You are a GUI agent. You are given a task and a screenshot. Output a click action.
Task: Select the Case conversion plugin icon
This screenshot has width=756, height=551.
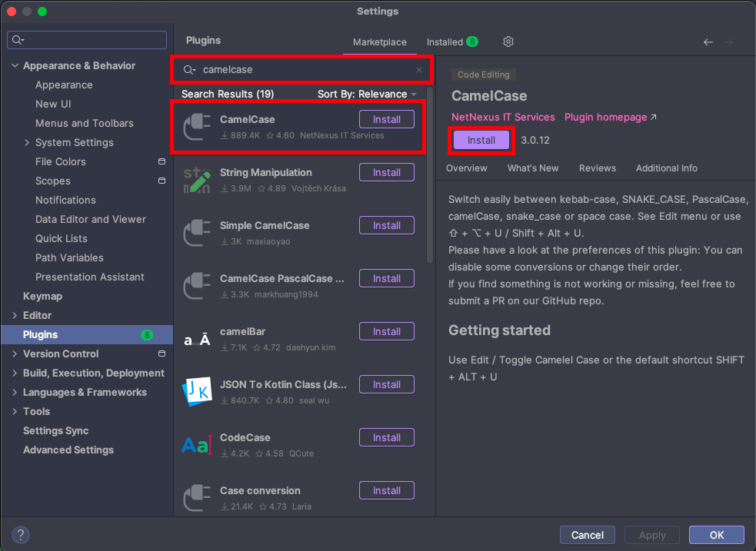coord(197,498)
